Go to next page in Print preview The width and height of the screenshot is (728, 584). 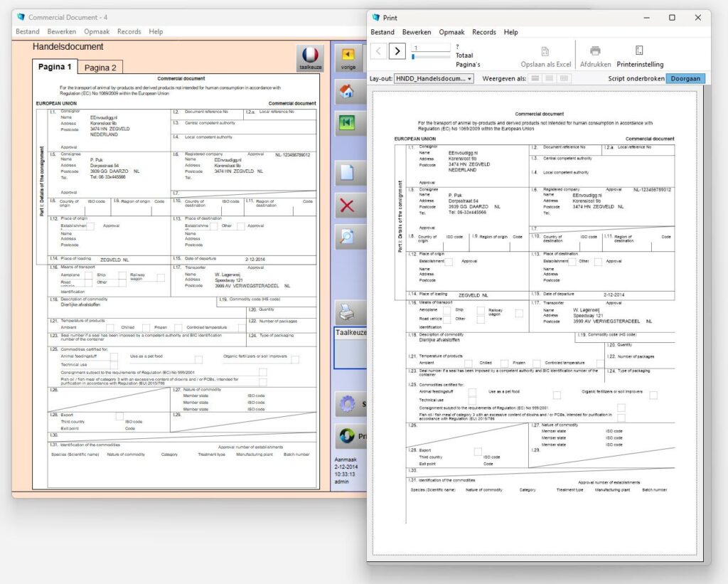(x=397, y=51)
